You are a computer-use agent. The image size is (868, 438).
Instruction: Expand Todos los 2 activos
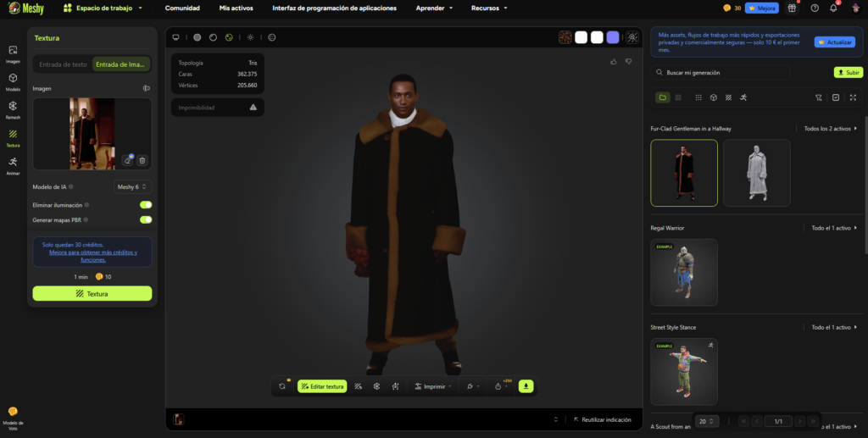click(x=831, y=128)
